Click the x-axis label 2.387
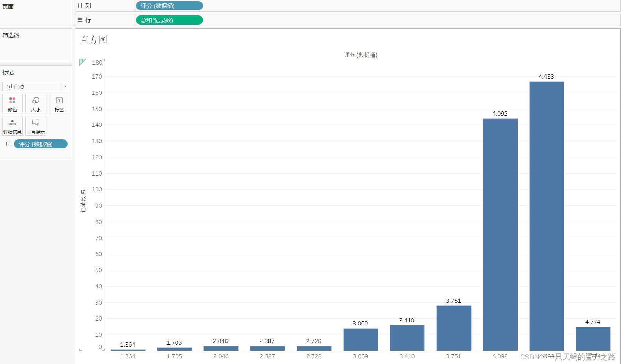 coord(267,356)
